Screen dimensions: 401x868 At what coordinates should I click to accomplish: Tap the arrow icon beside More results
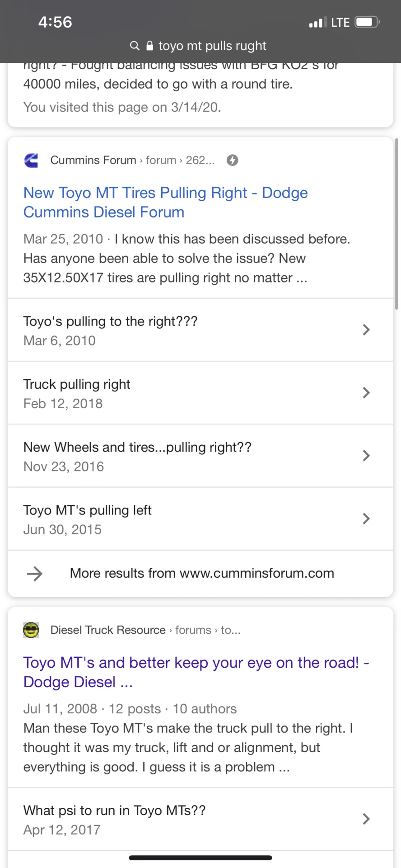pyautogui.click(x=35, y=574)
